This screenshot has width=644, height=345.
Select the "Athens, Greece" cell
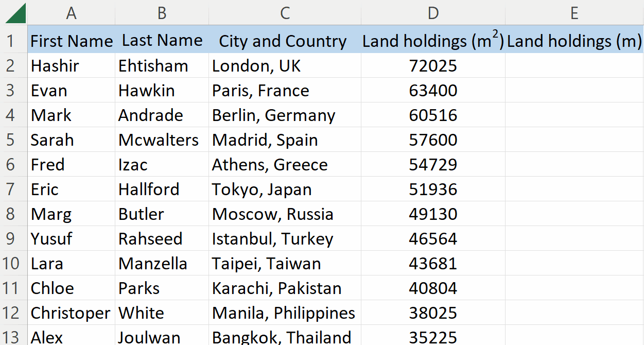tap(285, 164)
